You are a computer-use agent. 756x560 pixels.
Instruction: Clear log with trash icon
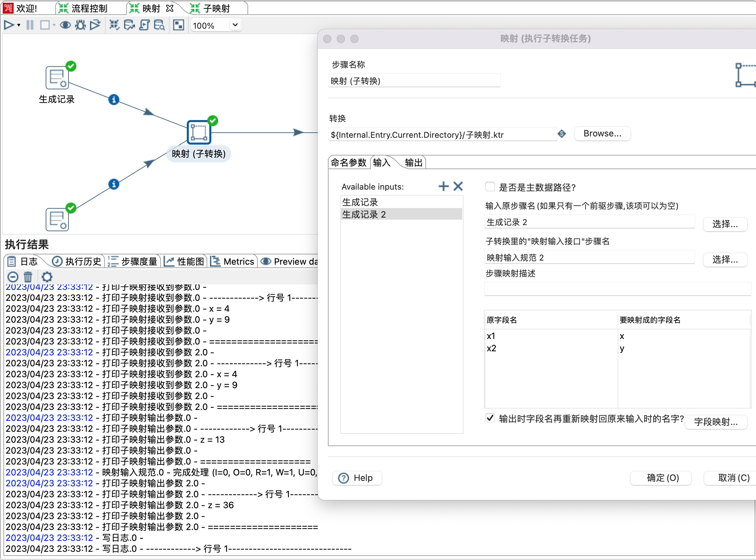coord(28,277)
